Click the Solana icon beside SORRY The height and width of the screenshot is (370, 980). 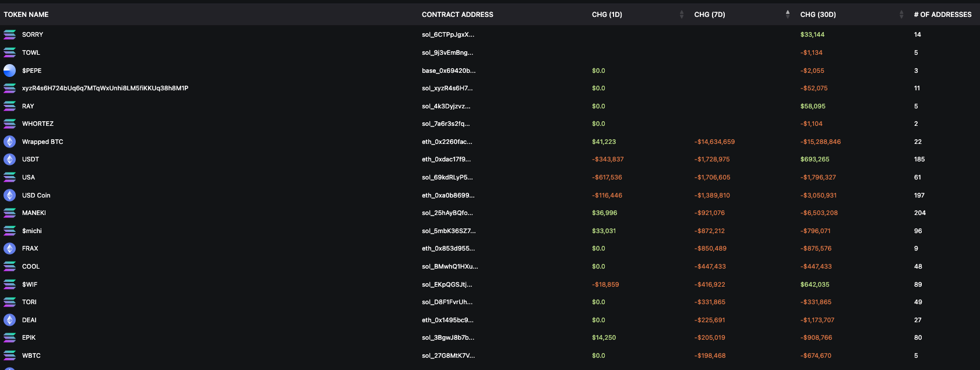10,35
